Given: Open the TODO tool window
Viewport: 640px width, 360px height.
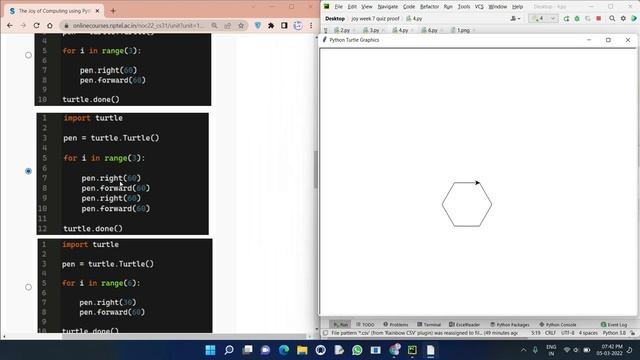Looking at the screenshot, I should click(365, 324).
